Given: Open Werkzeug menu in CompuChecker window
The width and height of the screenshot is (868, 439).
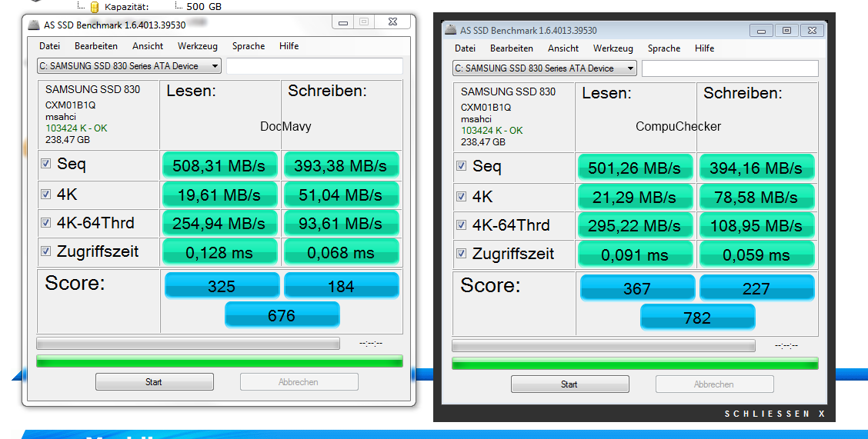Looking at the screenshot, I should [613, 48].
